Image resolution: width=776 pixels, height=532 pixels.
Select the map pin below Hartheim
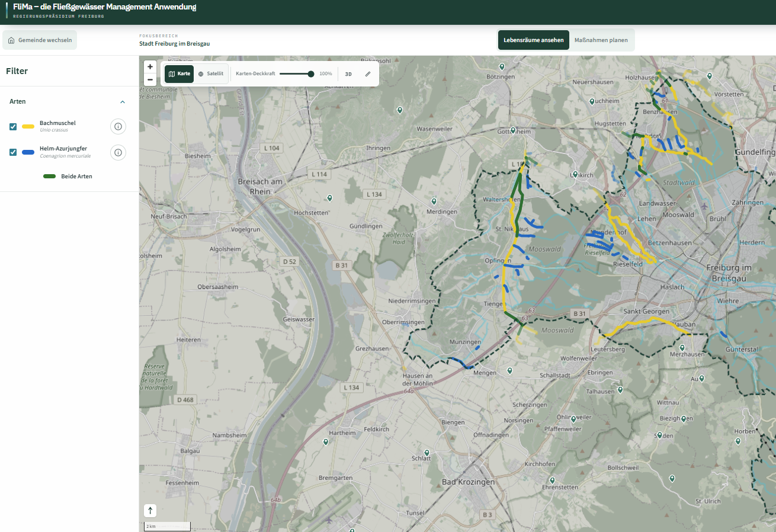(325, 442)
